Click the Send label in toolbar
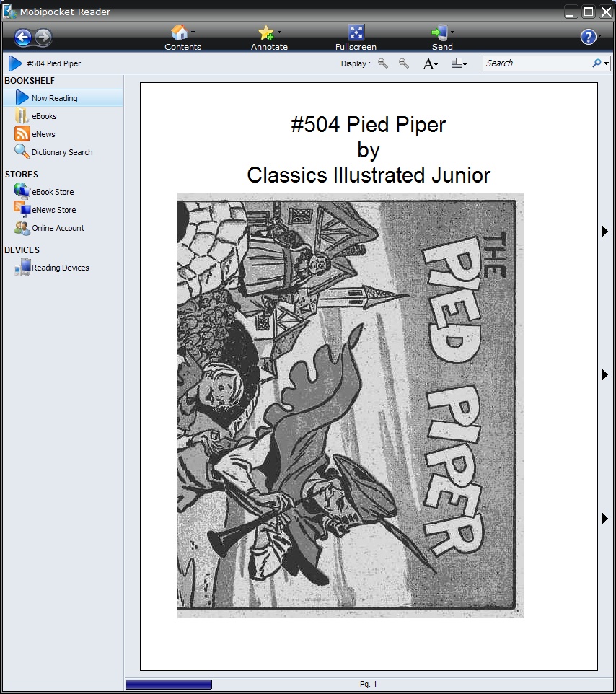The width and height of the screenshot is (616, 694). pyautogui.click(x=442, y=47)
